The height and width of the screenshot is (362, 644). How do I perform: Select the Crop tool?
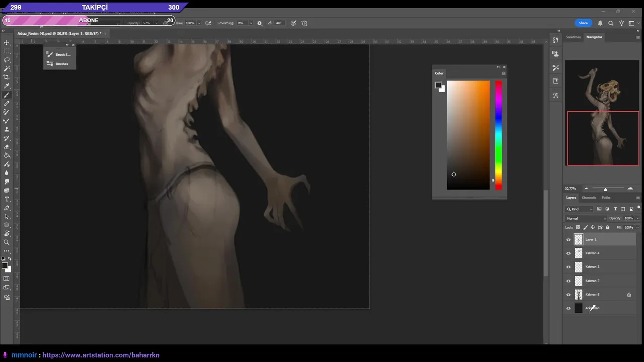(x=7, y=77)
